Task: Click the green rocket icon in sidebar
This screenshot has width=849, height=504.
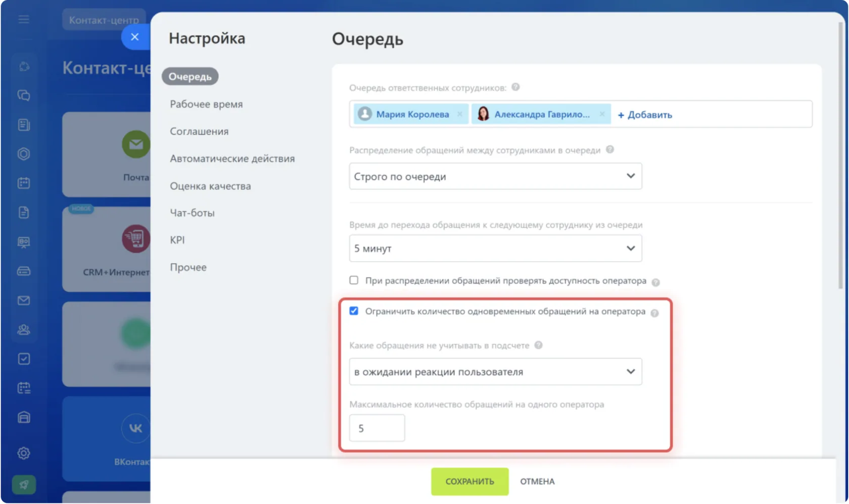Action: (24, 485)
